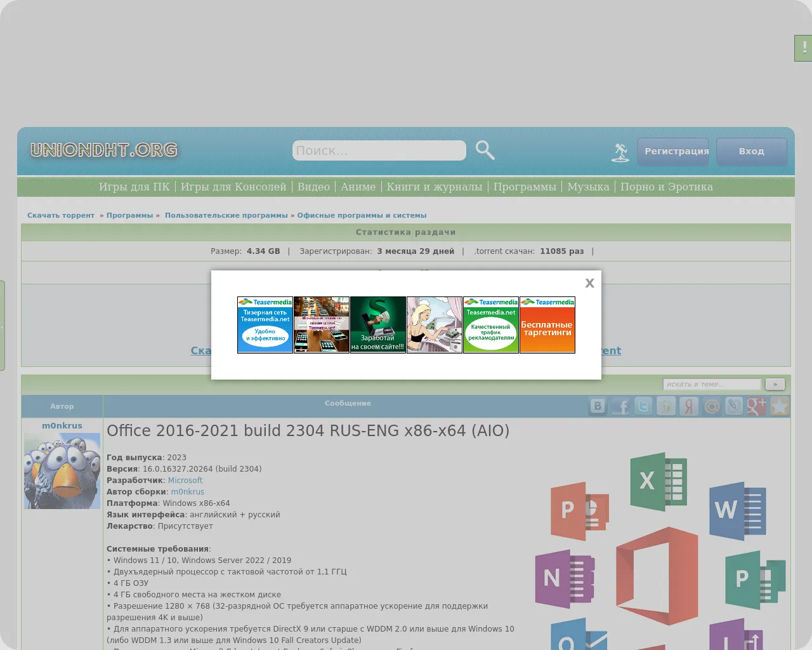Click the 'Тизерная сеть' Teasermedia banner

(265, 325)
